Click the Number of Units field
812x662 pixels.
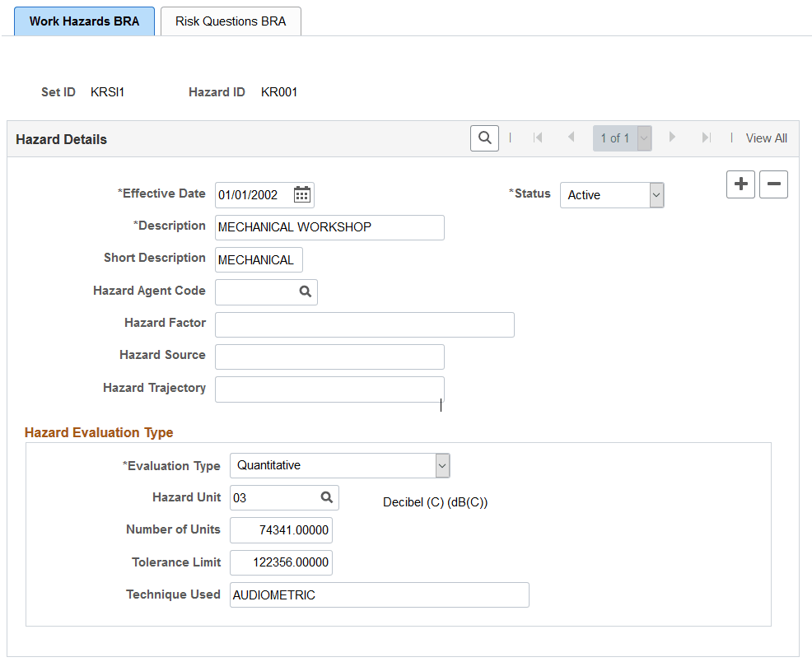pos(281,530)
